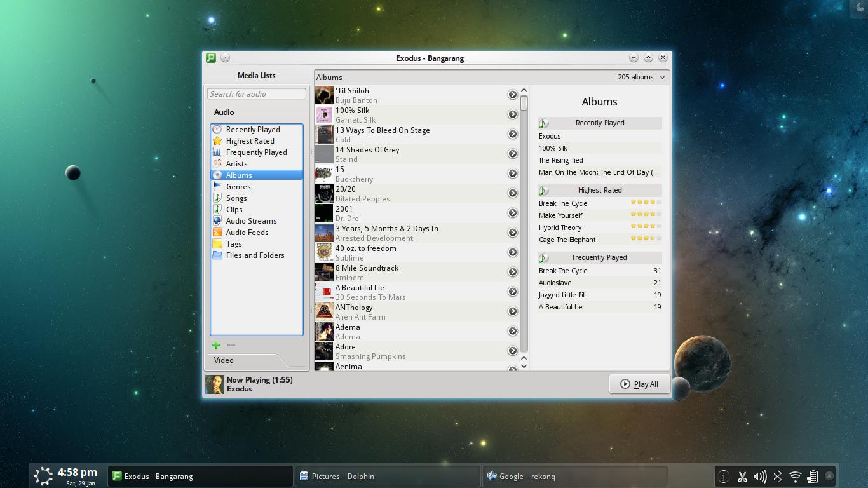Select the Audio section header
Screen dimensions: 868x488
pyautogui.click(x=224, y=112)
